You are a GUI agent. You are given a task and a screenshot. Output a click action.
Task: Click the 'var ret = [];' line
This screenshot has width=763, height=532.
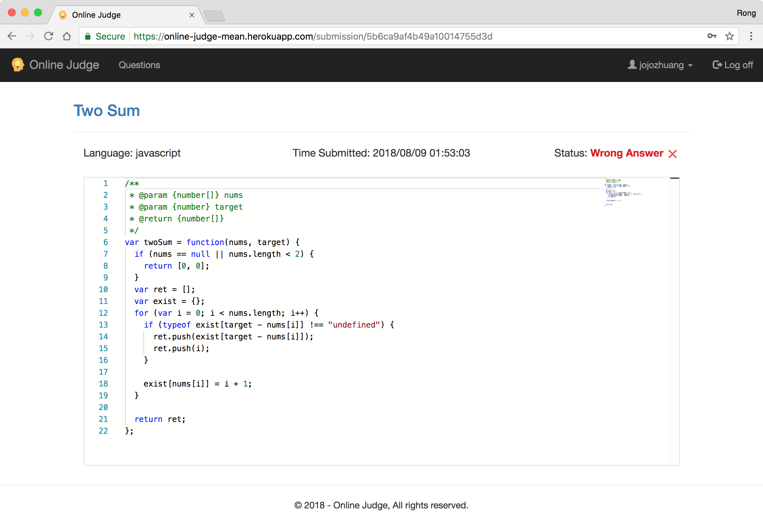164,289
